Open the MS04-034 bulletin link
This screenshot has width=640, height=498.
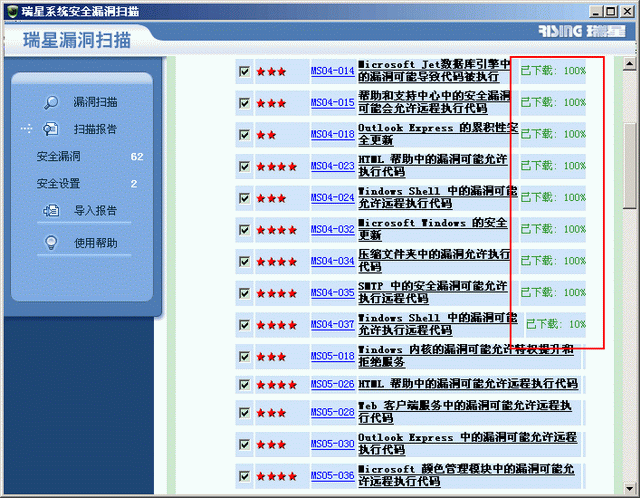333,261
